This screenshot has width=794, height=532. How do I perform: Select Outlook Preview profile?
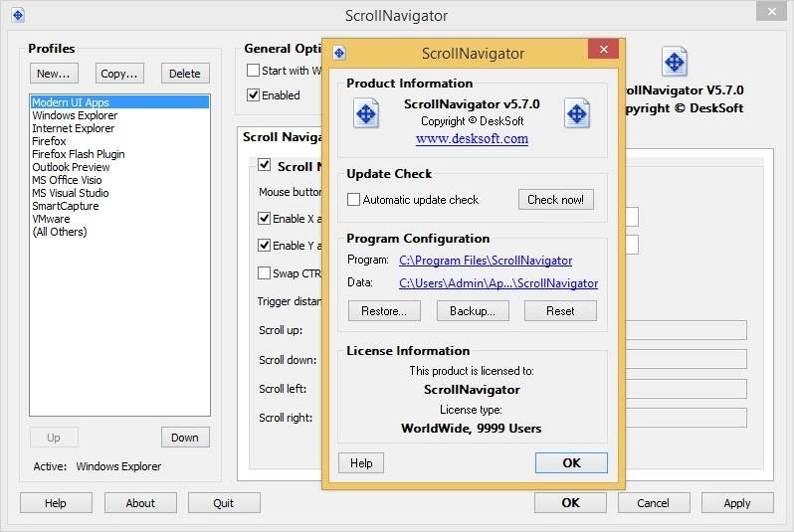coord(119,167)
